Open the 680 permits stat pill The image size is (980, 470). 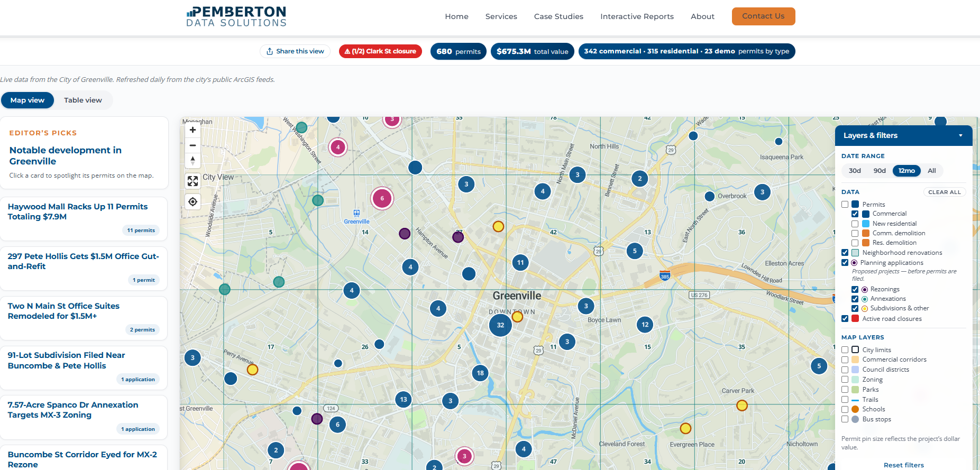[x=458, y=51]
